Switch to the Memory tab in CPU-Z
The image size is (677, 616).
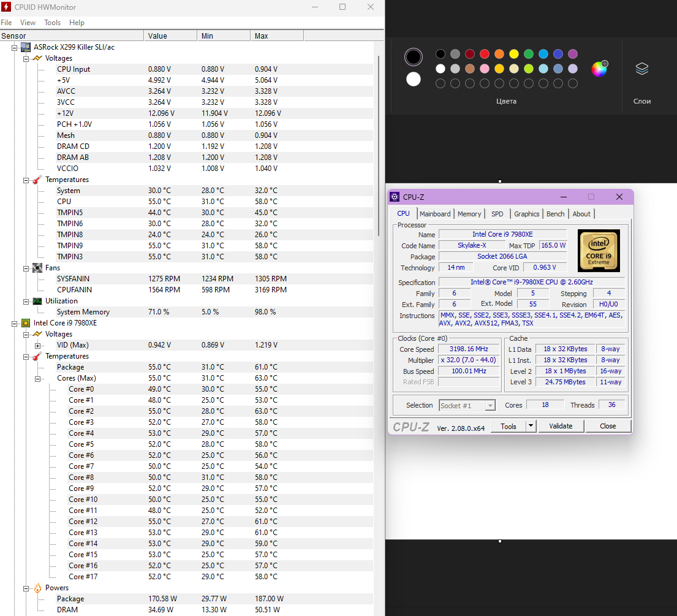(469, 214)
